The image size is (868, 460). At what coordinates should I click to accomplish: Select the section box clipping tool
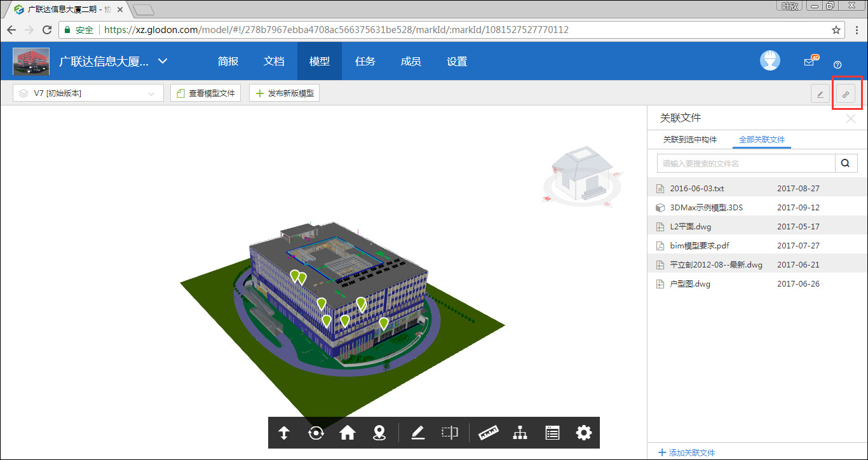coord(450,433)
